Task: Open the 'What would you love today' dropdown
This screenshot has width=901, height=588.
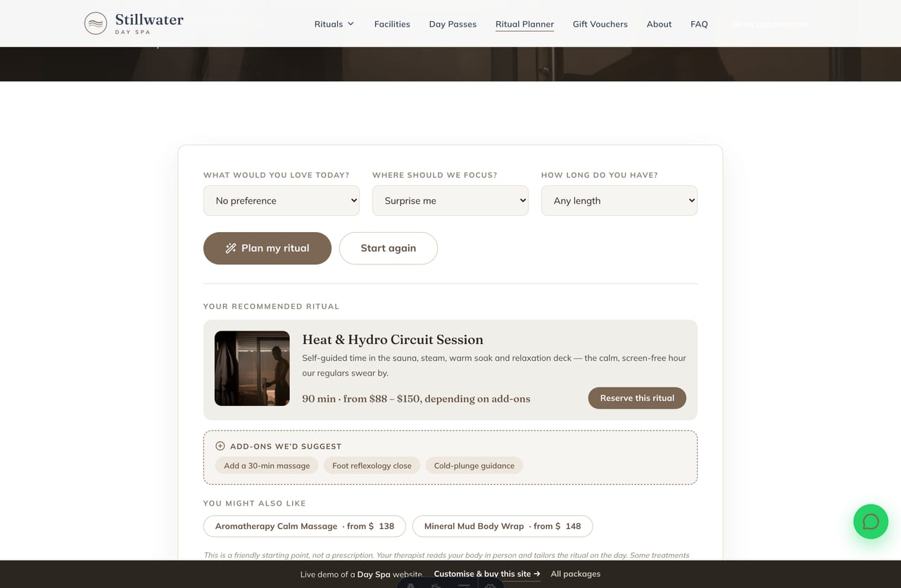Action: pos(282,200)
